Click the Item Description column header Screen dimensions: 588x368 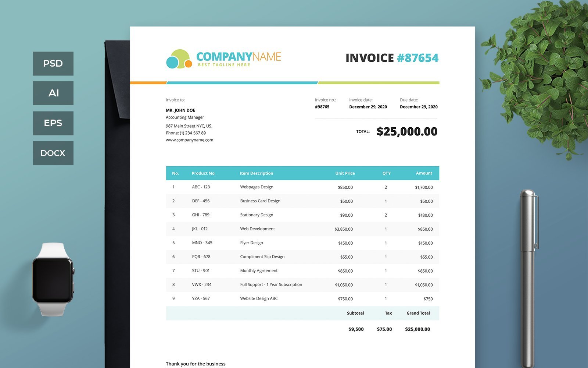257,173
